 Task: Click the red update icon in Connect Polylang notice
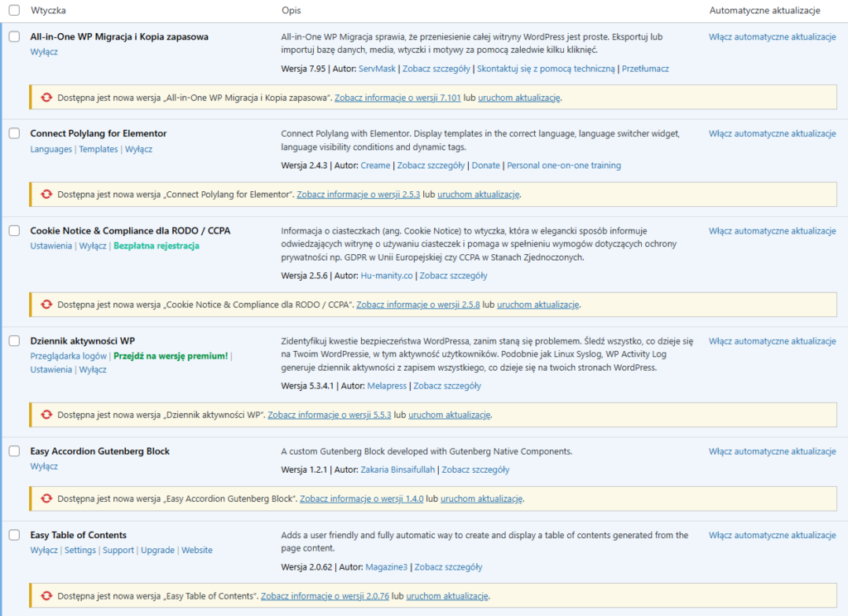tap(46, 195)
